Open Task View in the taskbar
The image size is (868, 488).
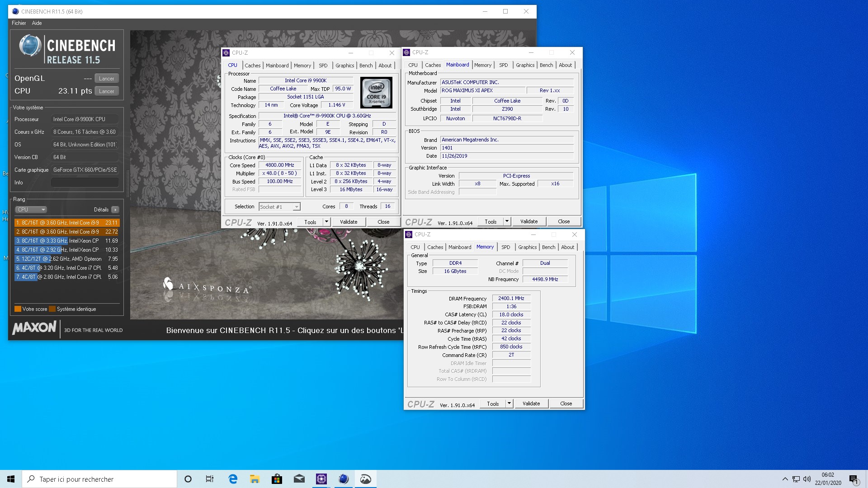coord(210,479)
